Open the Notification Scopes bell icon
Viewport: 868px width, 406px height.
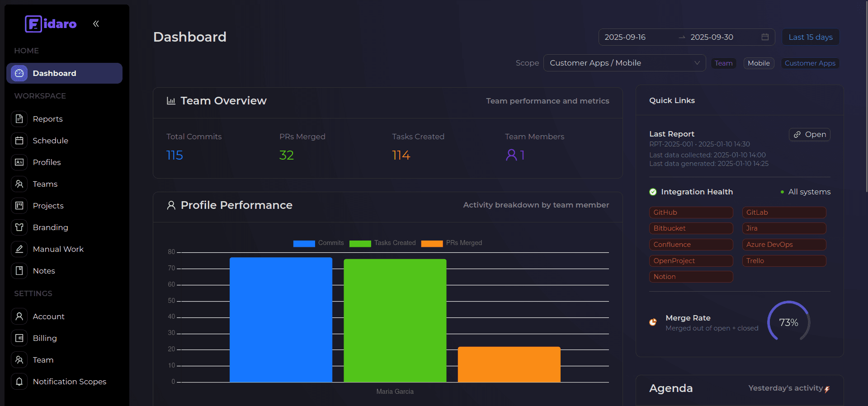[19, 382]
